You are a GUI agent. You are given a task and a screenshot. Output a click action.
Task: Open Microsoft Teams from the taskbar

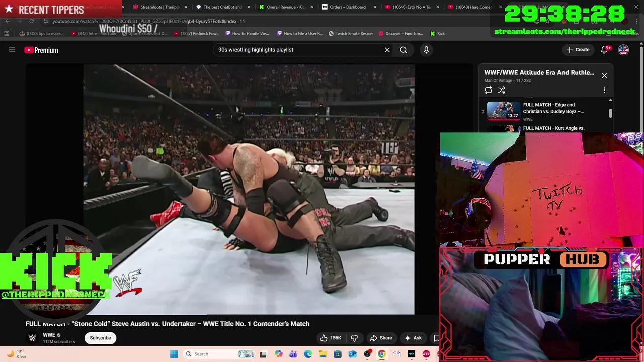click(293, 354)
